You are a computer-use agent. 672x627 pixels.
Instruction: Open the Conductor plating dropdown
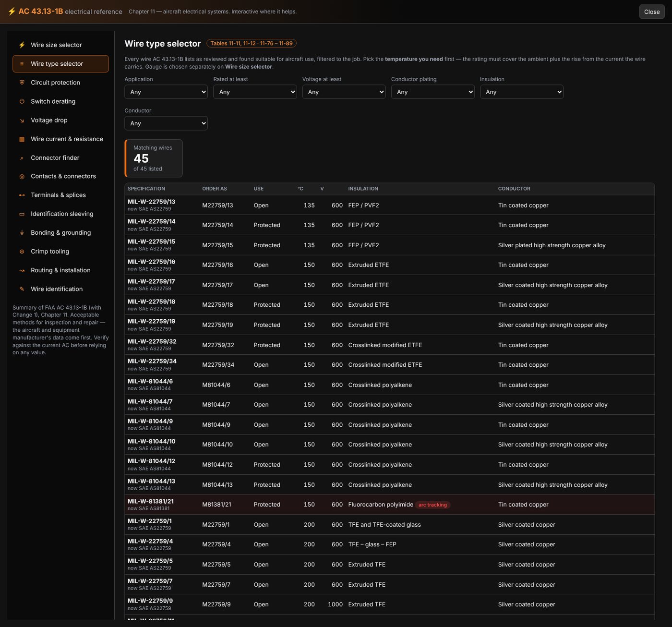coord(432,92)
